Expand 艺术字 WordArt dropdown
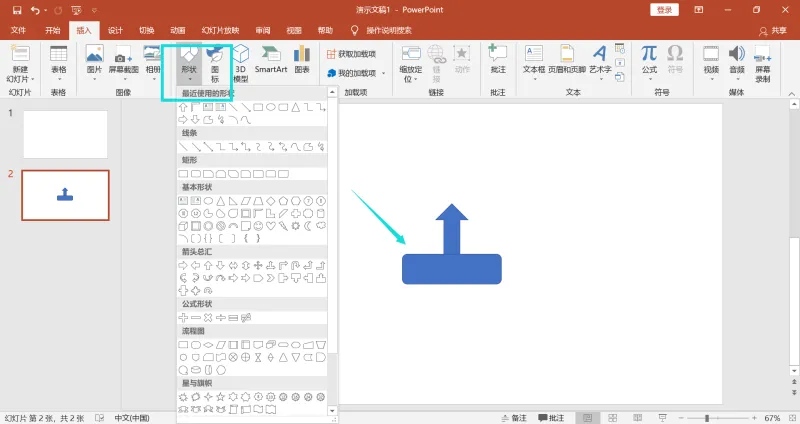Viewport: 800px width, 424px height. 601,79
